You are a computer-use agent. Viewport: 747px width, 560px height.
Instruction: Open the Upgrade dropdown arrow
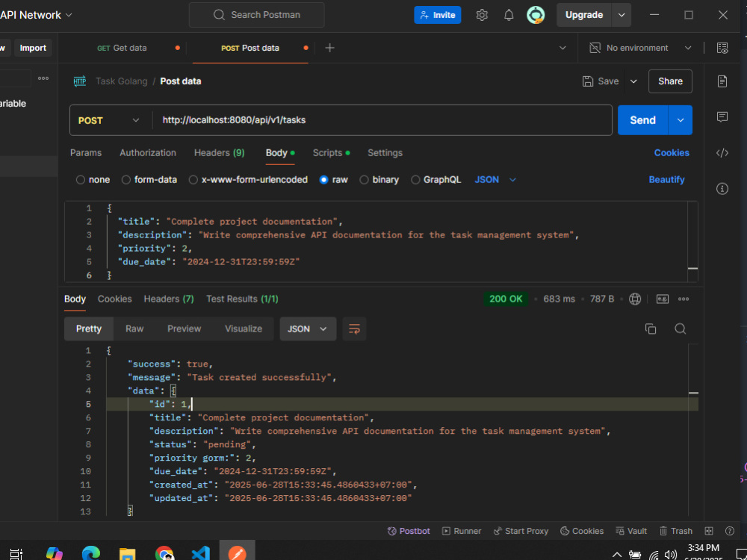(x=622, y=15)
